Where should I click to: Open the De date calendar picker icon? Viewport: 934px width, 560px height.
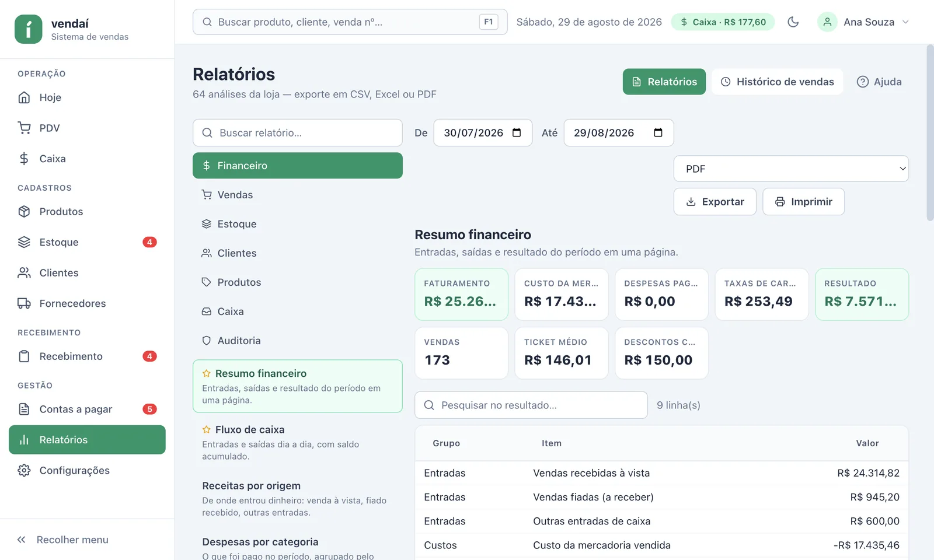[517, 132]
